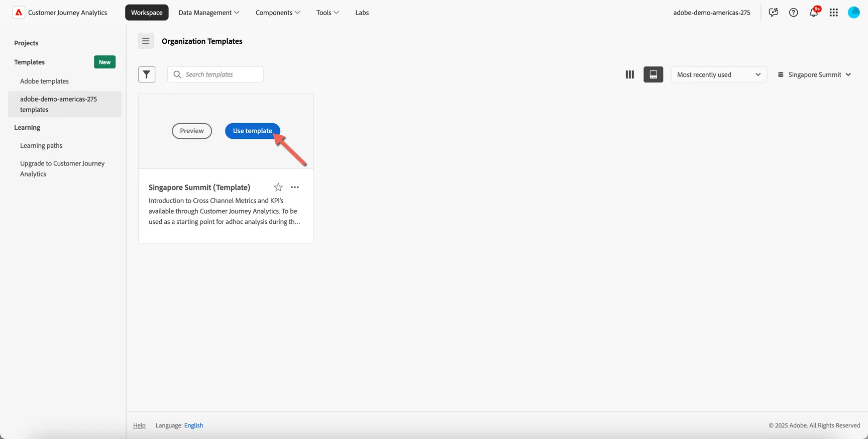Viewport: 868px width, 439px height.
Task: Click the adobe-demo-americas-275 organization name
Action: (712, 13)
